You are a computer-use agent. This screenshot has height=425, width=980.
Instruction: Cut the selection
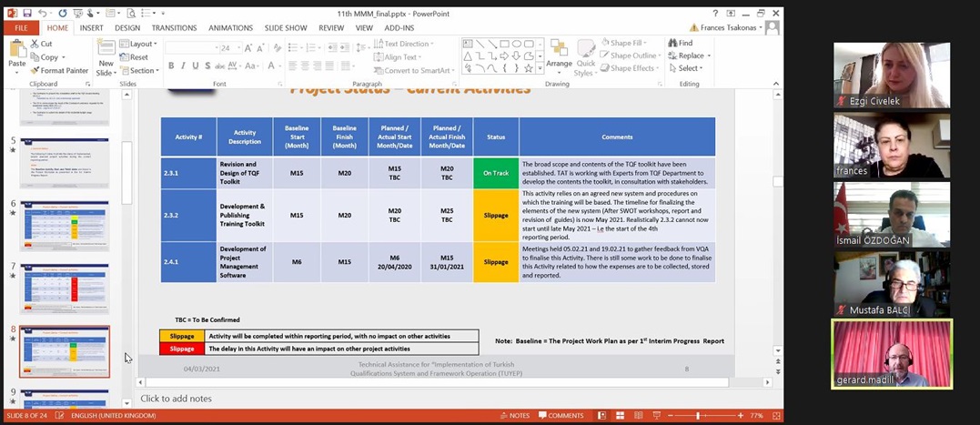[x=41, y=44]
